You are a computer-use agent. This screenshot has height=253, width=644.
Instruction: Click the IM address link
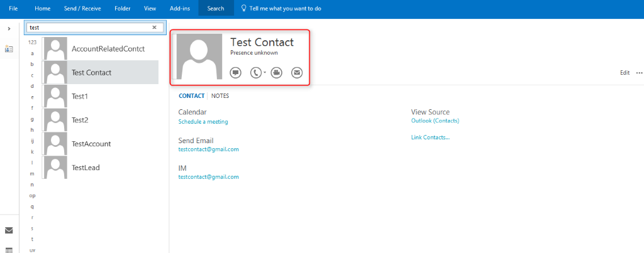point(209,177)
